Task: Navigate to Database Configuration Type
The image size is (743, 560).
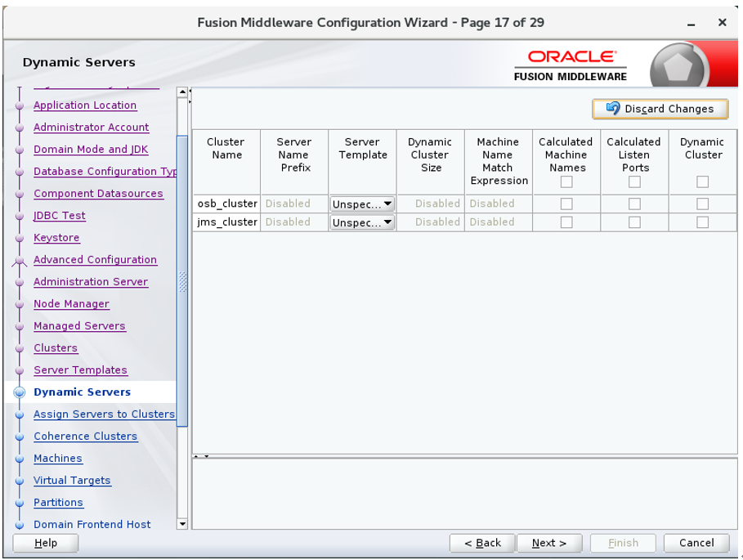Action: 105,172
